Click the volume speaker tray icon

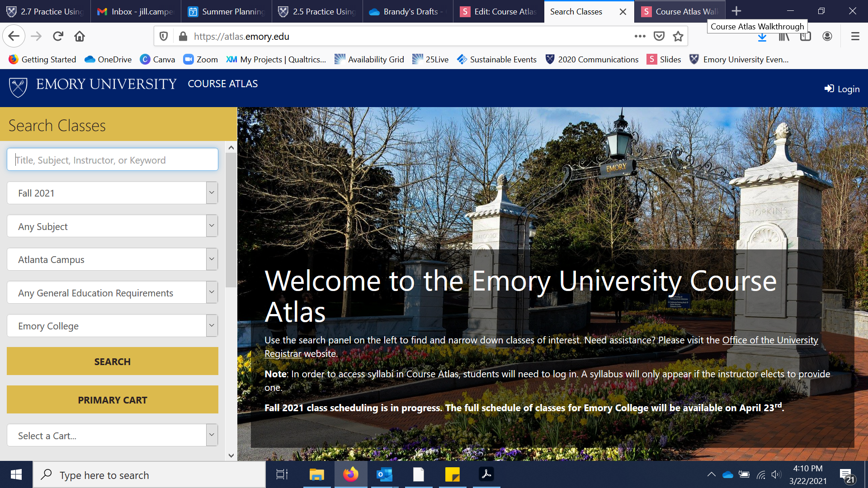tap(776, 474)
